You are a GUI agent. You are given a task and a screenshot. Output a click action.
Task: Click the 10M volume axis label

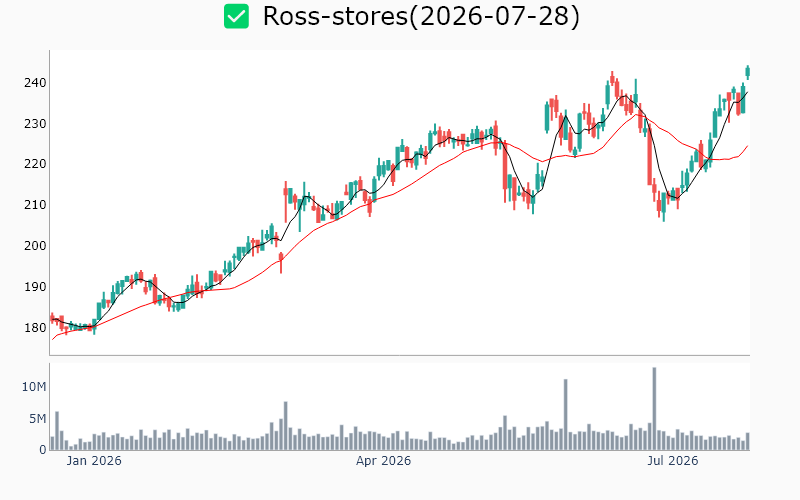[x=34, y=387]
